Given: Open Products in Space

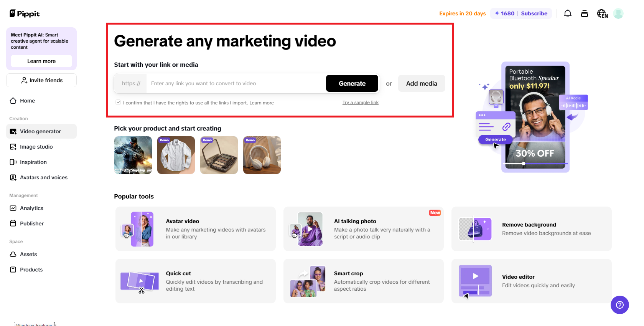Looking at the screenshot, I should click(x=41, y=270).
